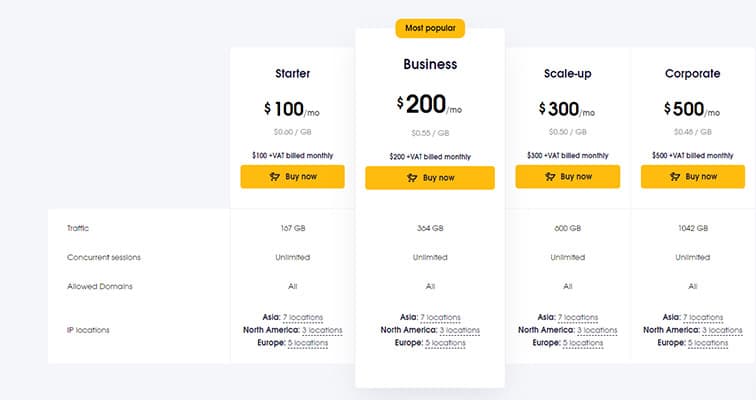Open Starter Europe 5 locations link

(x=308, y=342)
